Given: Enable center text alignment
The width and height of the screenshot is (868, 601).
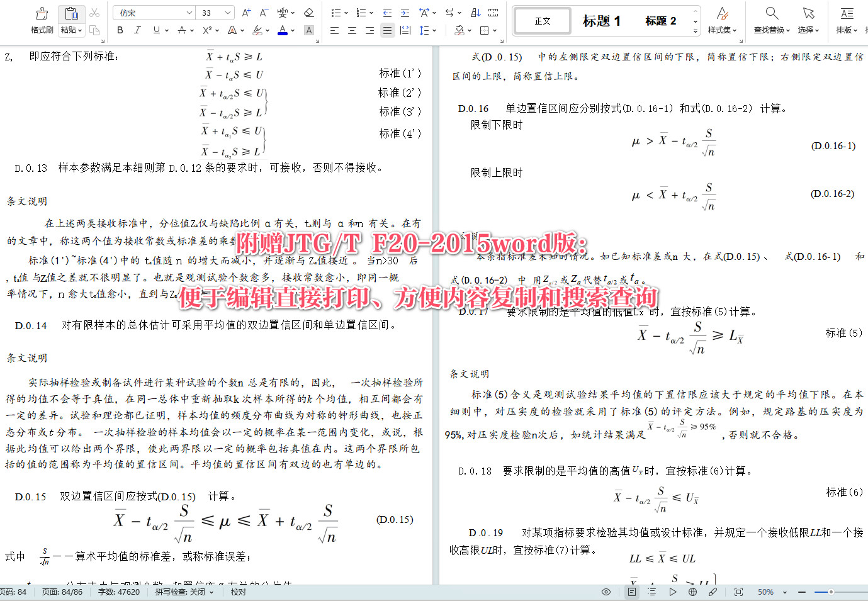Looking at the screenshot, I should (352, 30).
